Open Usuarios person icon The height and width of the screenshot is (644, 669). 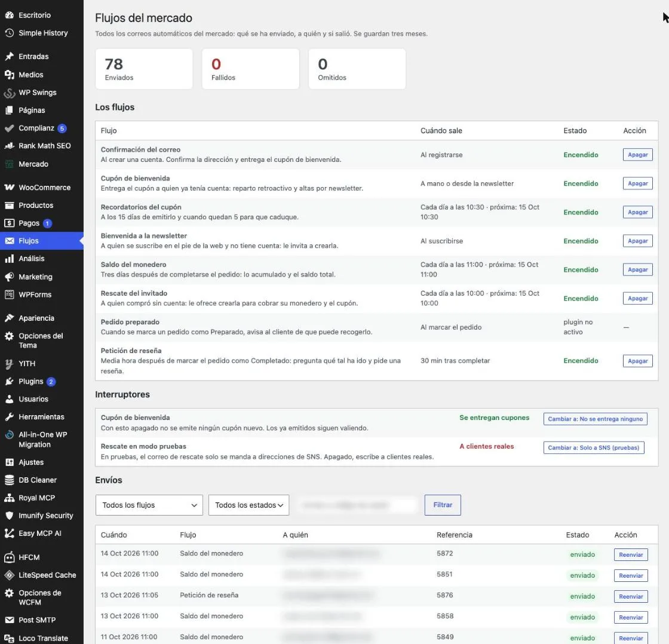(10, 399)
